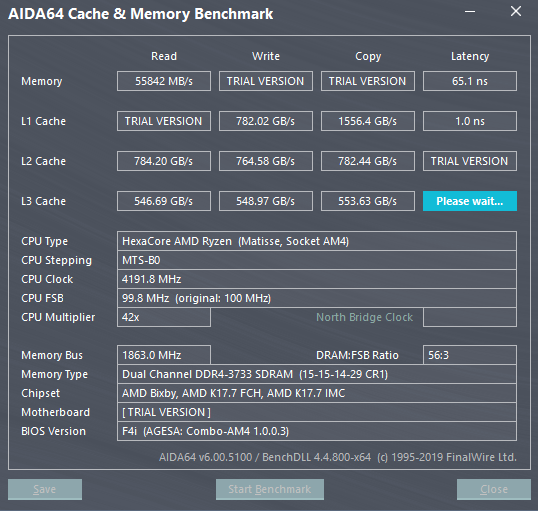This screenshot has height=511, width=538.
Task: Select L2 Cache write value 764.58 GB/s
Action: (266, 161)
